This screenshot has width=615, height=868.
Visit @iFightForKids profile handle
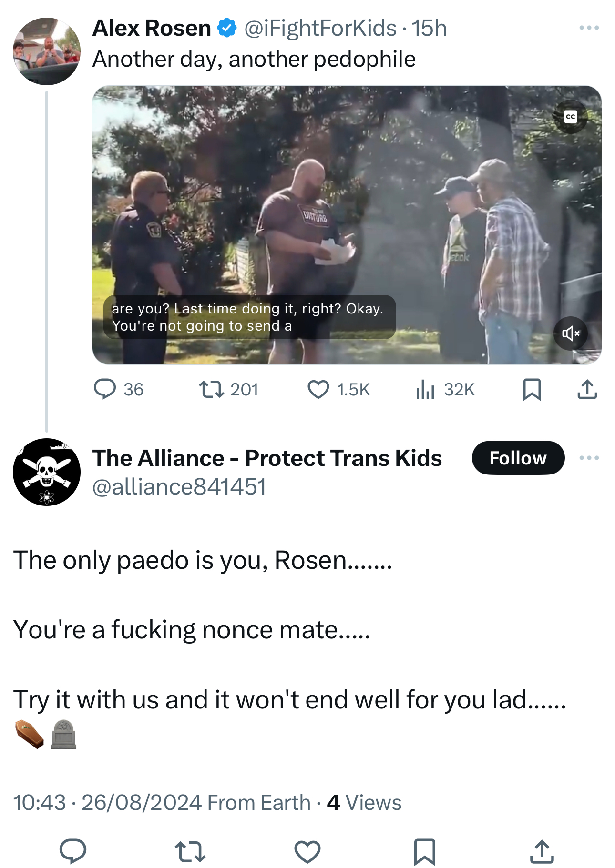pos(320,28)
